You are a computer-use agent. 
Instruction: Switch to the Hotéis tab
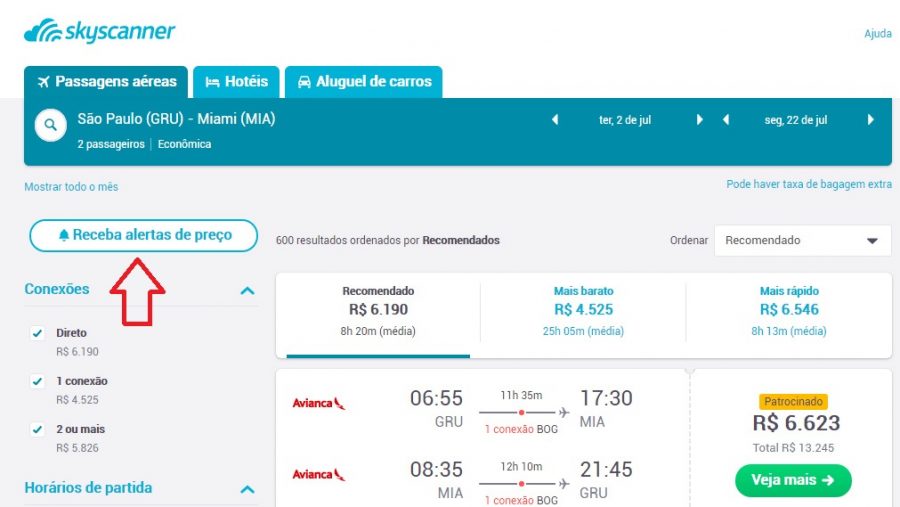click(x=236, y=82)
